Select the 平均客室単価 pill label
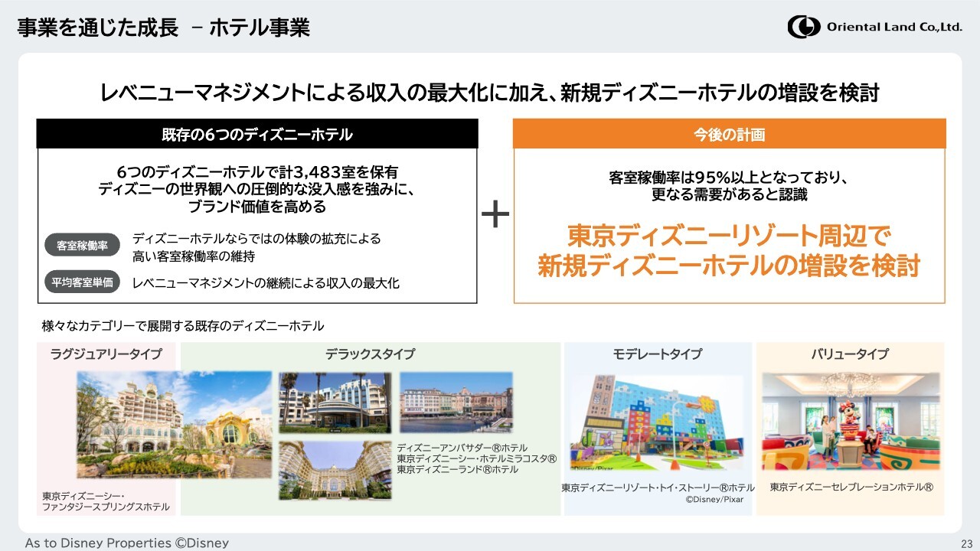980x551 pixels. [82, 282]
